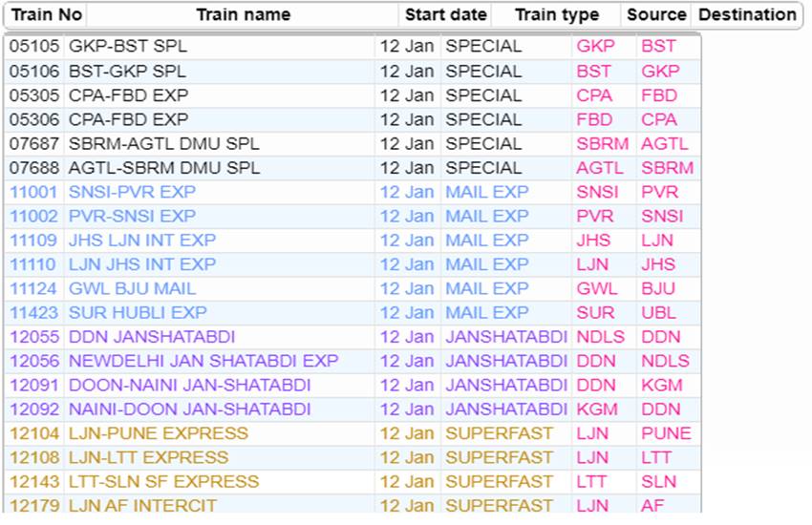Click source station code GWL

click(x=595, y=288)
